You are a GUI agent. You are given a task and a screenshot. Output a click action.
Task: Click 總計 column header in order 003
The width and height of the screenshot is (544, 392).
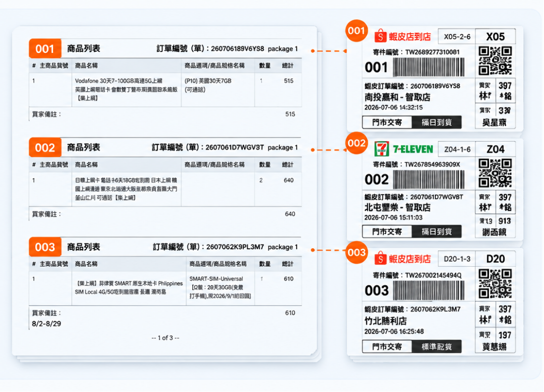tap(288, 264)
